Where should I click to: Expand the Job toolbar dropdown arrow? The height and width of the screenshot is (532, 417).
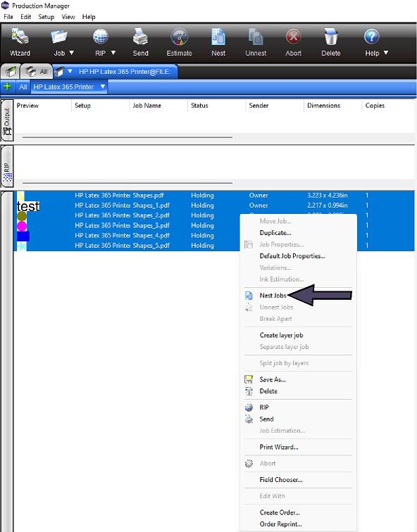pos(72,53)
